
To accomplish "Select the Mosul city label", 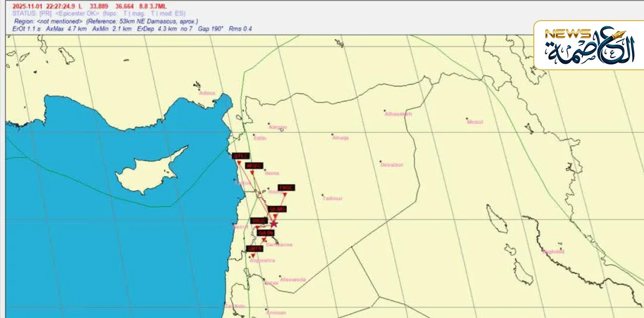I will (475, 122).
